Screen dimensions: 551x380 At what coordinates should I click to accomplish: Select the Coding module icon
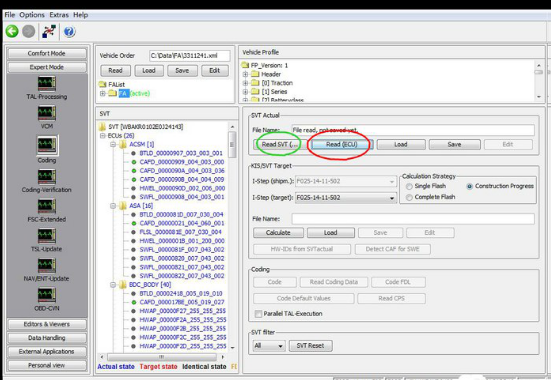click(x=47, y=144)
